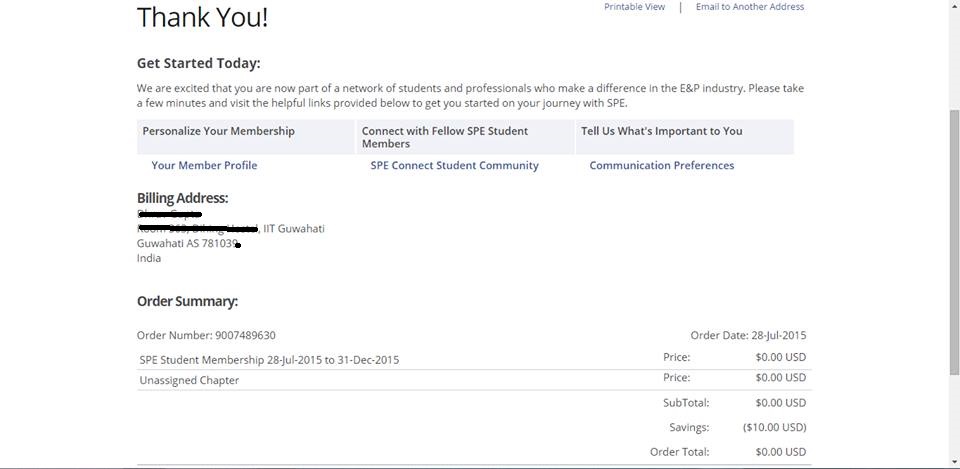Click the vertical scrollbar thumb
The image size is (960, 469).
(x=954, y=240)
